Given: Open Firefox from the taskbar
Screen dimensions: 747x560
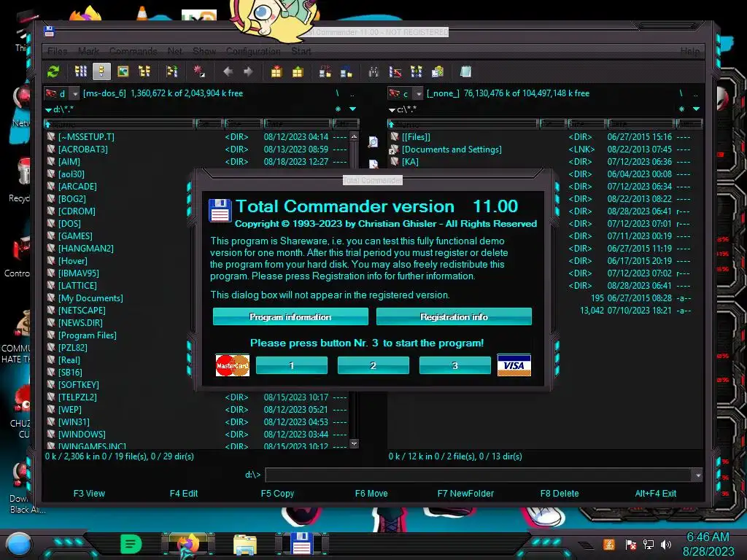Looking at the screenshot, I should pyautogui.click(x=188, y=544).
